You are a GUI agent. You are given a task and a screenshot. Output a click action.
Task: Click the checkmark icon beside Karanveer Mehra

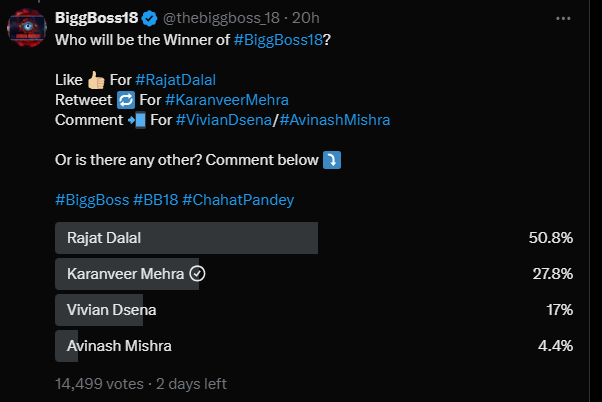pyautogui.click(x=198, y=273)
